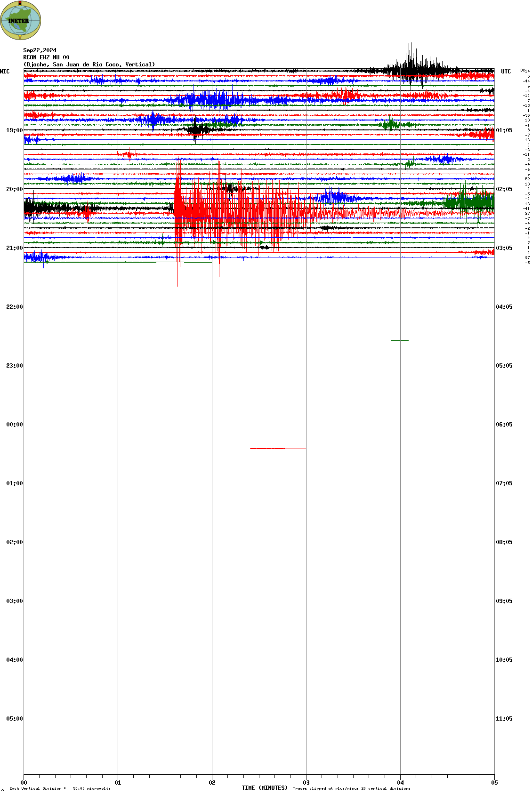Click the 19:00 local time marker
The height and width of the screenshot is (795, 532).
coord(15,130)
